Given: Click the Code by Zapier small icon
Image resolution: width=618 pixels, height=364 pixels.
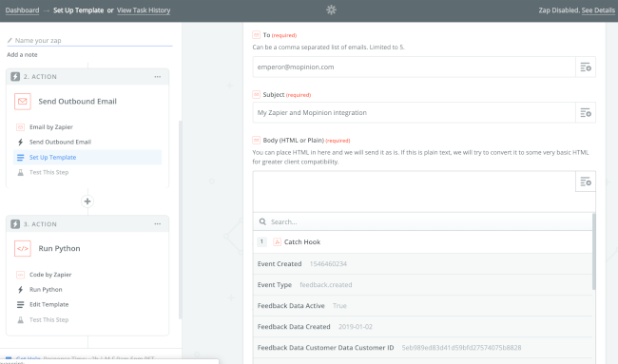Looking at the screenshot, I should (21, 275).
